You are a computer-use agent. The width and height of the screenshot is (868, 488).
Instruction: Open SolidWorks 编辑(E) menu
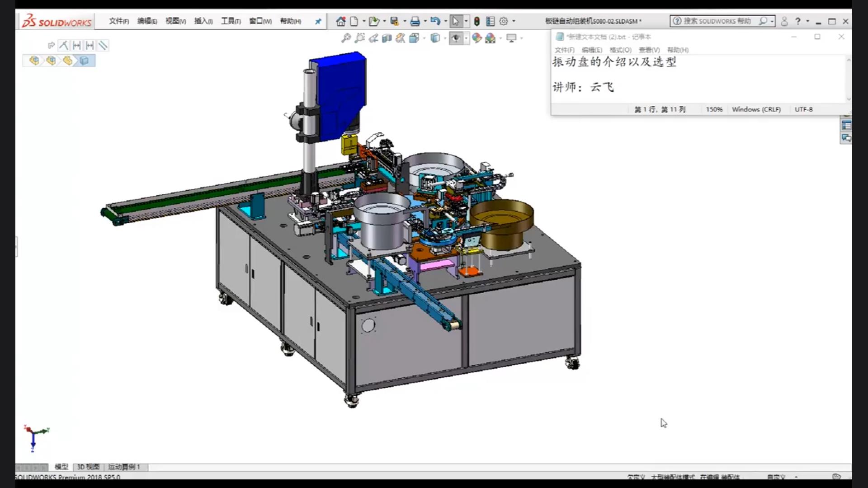(x=147, y=21)
